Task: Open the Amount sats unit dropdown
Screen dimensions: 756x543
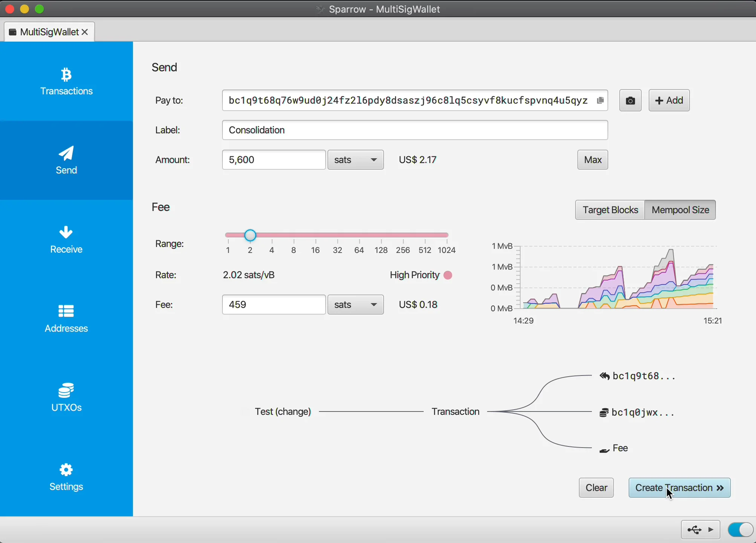Action: coord(355,160)
